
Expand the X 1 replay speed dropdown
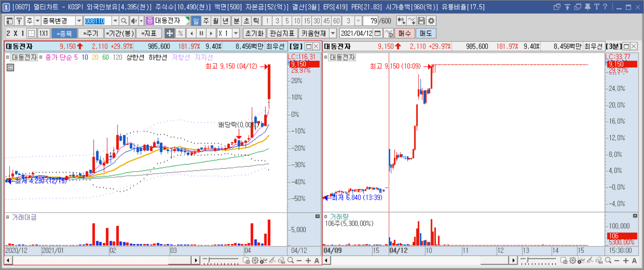click(x=236, y=33)
